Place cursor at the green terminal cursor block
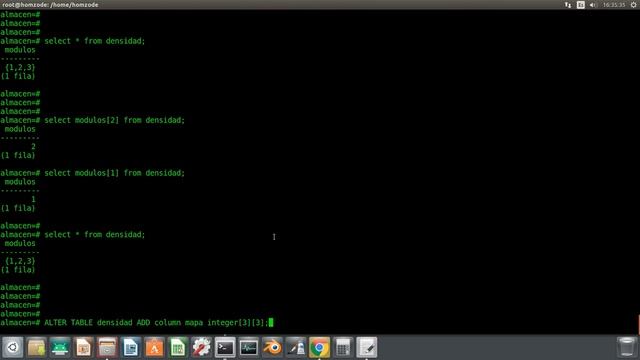The height and width of the screenshot is (360, 640). (x=271, y=322)
